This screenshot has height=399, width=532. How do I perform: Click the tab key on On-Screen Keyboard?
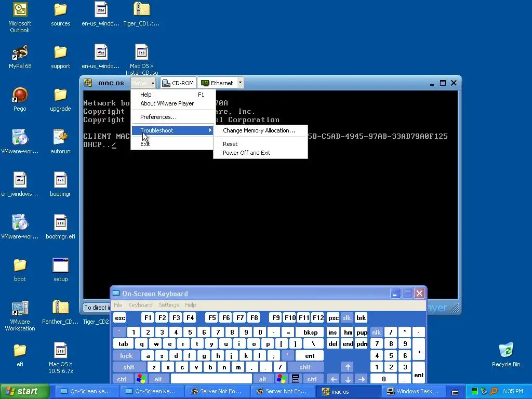tap(123, 344)
